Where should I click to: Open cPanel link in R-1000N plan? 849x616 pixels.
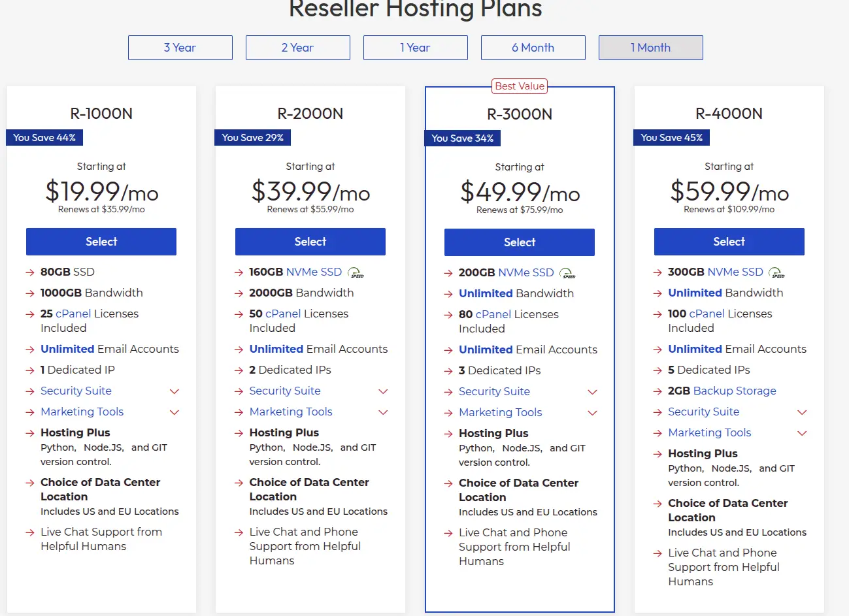pos(73,314)
